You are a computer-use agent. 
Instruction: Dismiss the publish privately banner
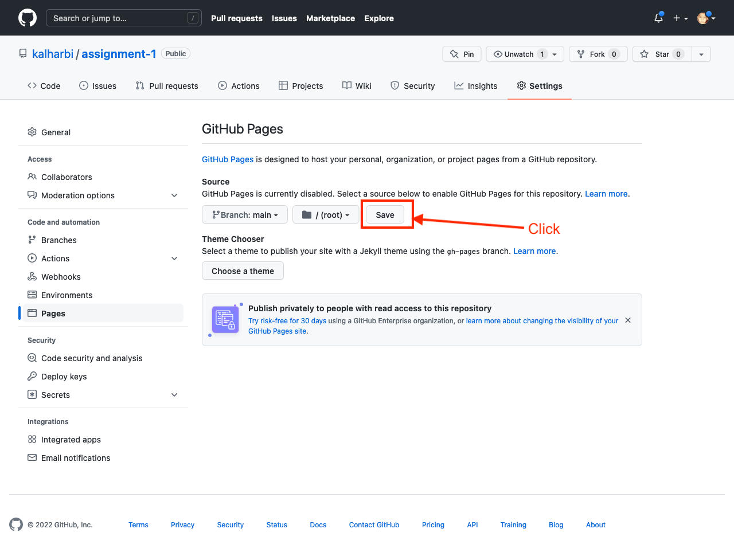(x=628, y=320)
